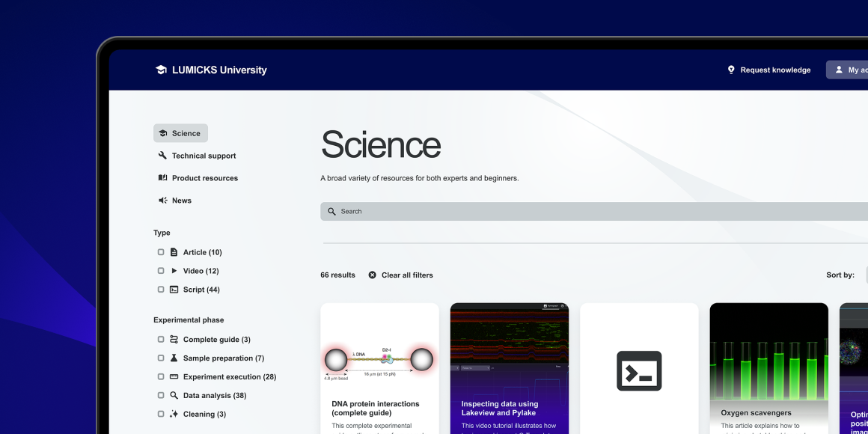Click the Oxygen scavengers card title
This screenshot has height=434, width=868.
[757, 413]
